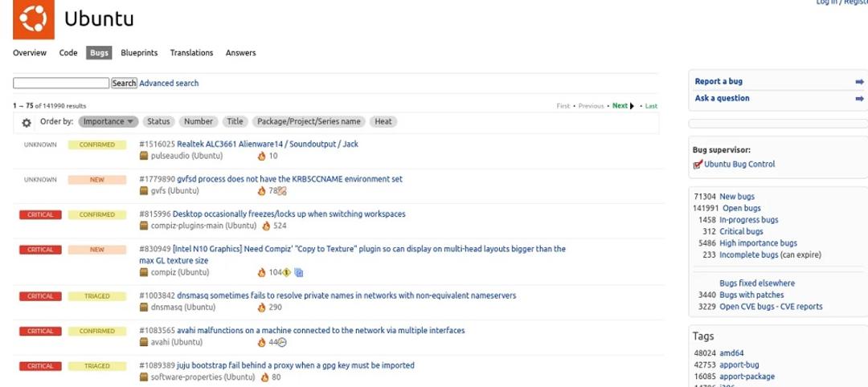Sort results by Status
The image size is (868, 387).
158,121
